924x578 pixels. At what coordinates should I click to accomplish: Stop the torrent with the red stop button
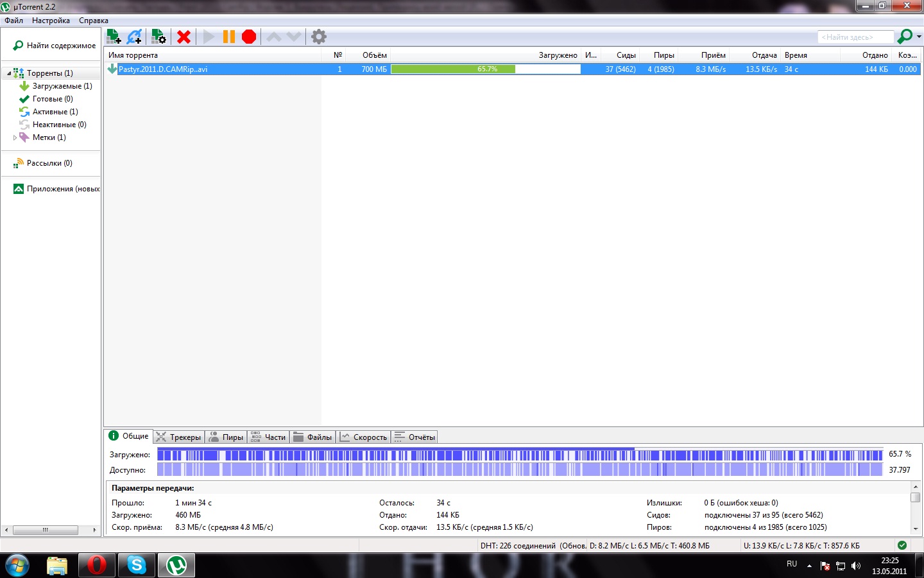[249, 37]
